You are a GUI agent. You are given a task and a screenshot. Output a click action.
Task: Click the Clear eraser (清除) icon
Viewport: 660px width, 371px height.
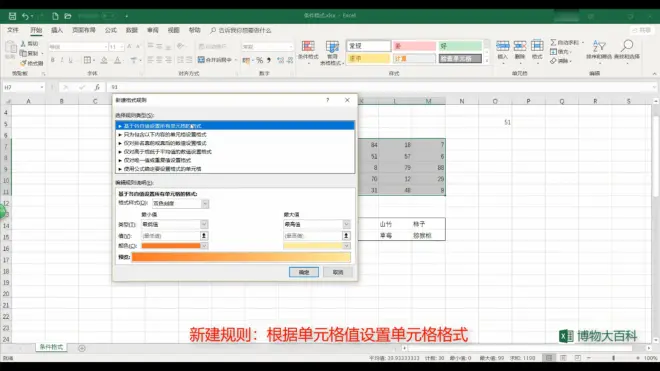(553, 61)
